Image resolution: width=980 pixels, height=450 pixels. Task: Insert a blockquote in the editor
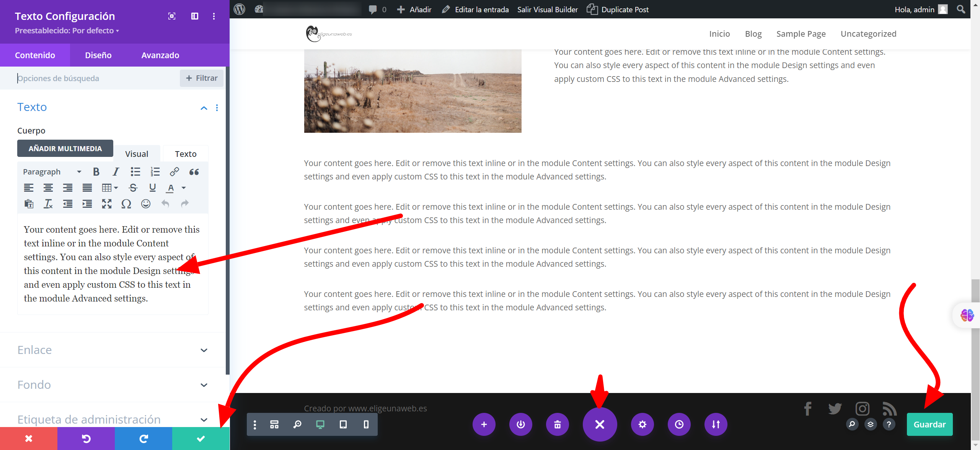[x=194, y=172]
